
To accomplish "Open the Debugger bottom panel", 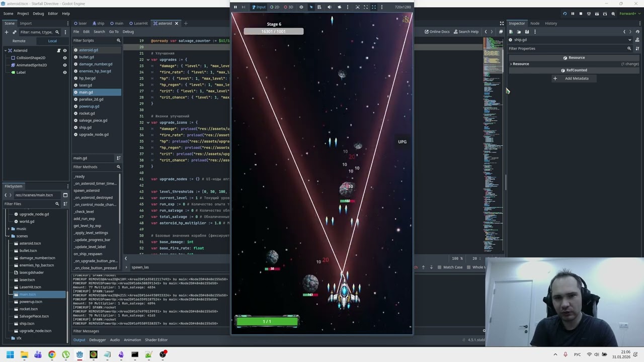I will pos(97,340).
